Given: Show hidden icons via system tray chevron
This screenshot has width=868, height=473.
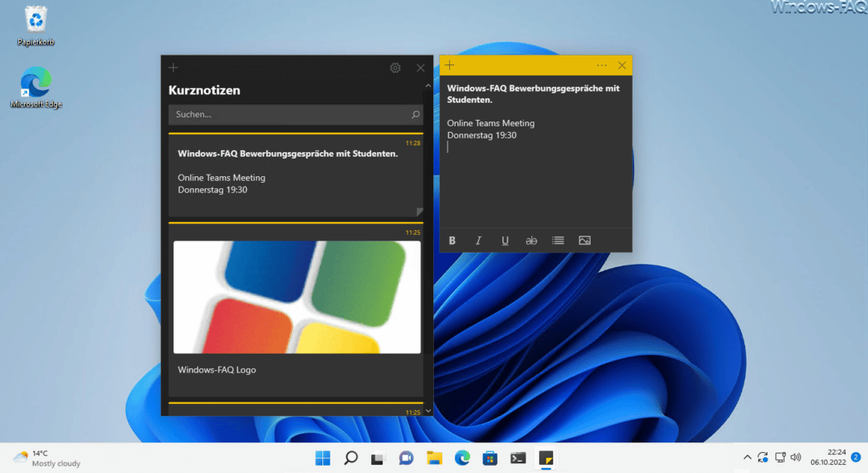Looking at the screenshot, I should click(x=747, y=458).
